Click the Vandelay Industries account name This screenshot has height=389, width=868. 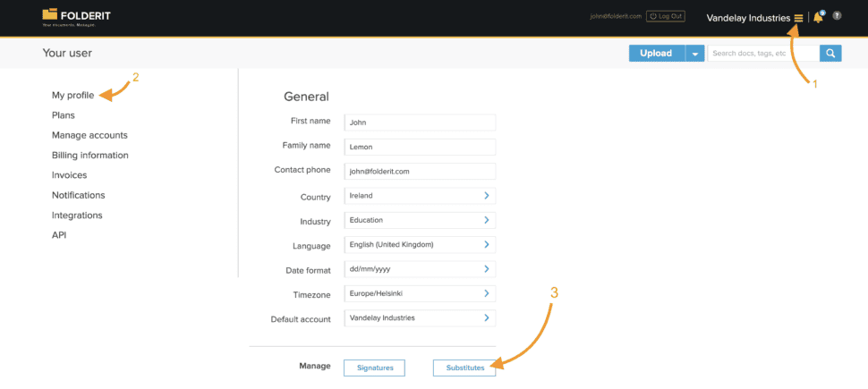click(748, 18)
